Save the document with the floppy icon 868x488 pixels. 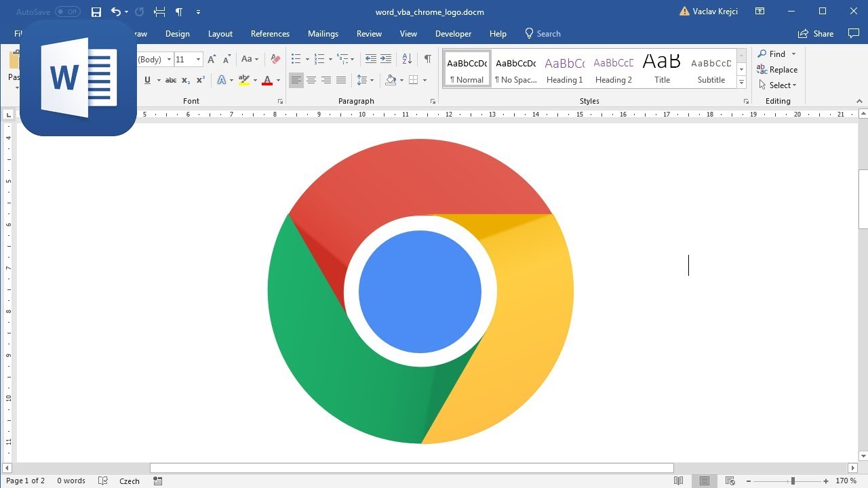(96, 12)
